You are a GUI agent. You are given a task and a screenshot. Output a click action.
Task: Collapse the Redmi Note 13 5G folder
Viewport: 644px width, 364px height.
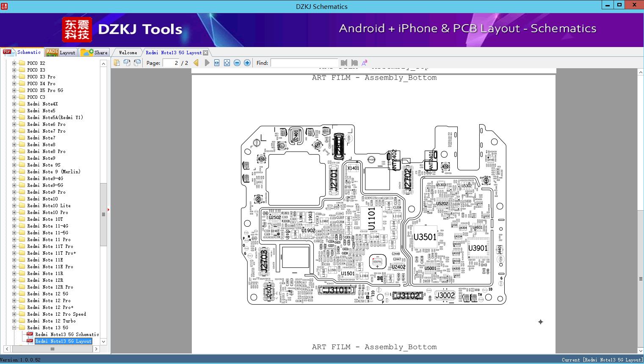point(14,328)
